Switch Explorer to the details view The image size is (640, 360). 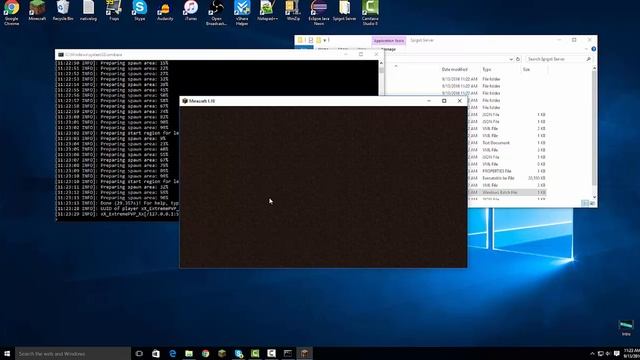(585, 203)
